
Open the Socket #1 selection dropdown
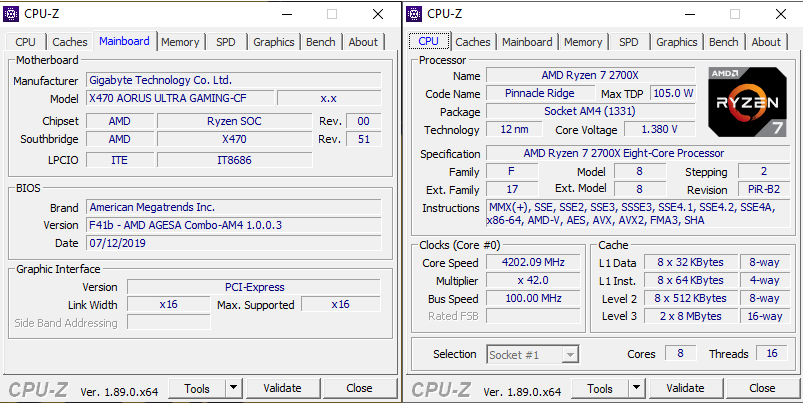[x=533, y=354]
